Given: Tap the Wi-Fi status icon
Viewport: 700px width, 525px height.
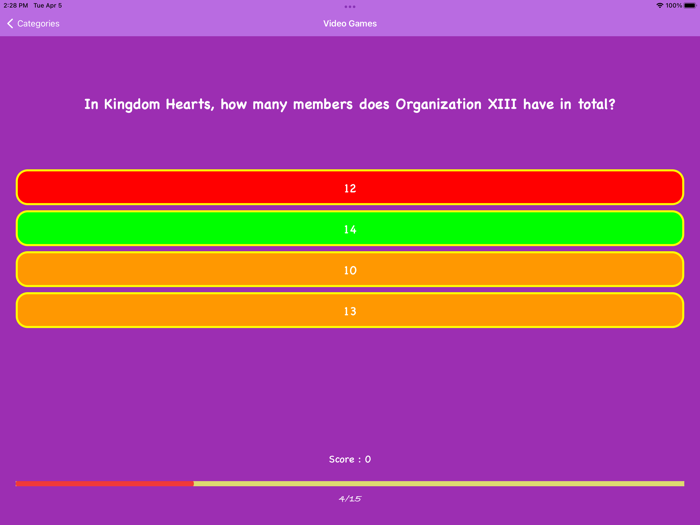Looking at the screenshot, I should pyautogui.click(x=659, y=5).
